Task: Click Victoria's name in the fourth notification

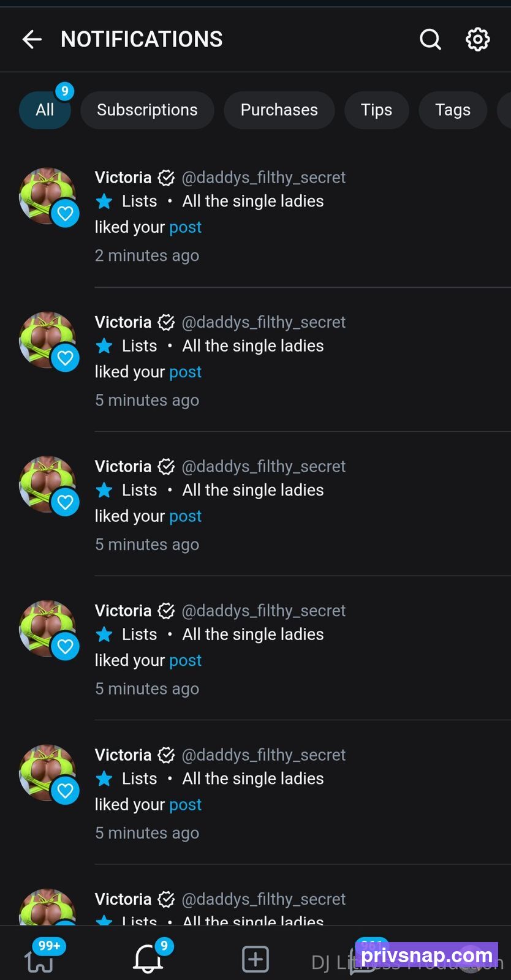Action: click(123, 611)
